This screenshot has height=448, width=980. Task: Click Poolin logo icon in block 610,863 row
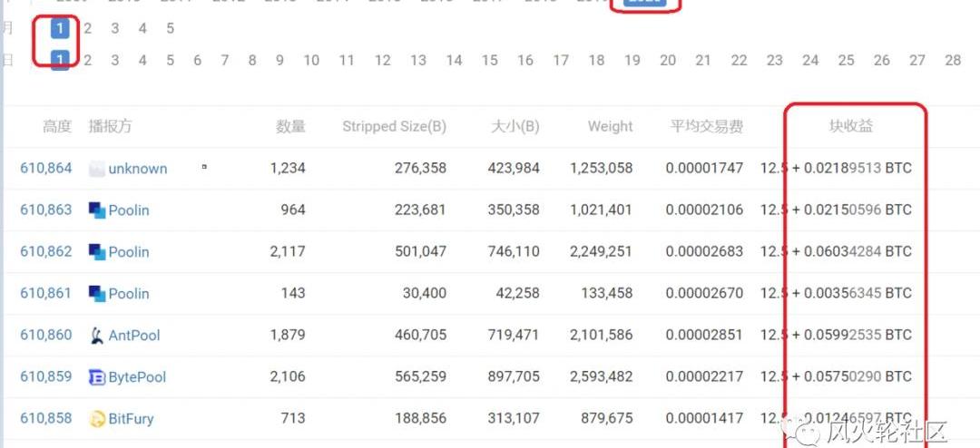pyautogui.click(x=97, y=210)
